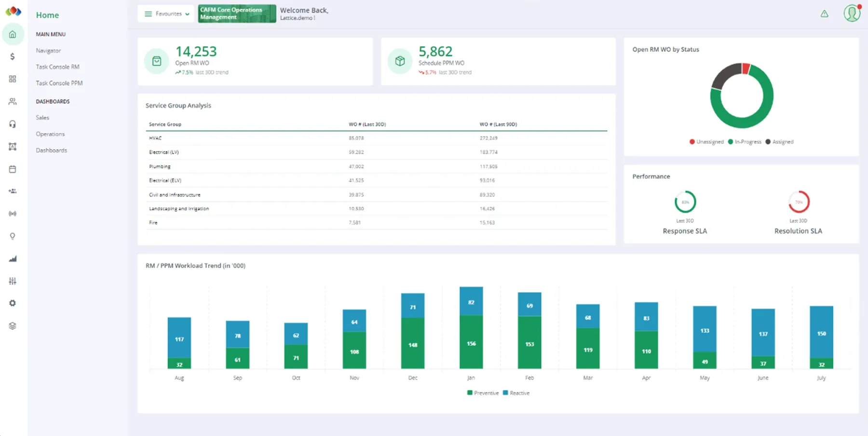
Task: Toggle Assigned legend in status chart
Action: [779, 142]
